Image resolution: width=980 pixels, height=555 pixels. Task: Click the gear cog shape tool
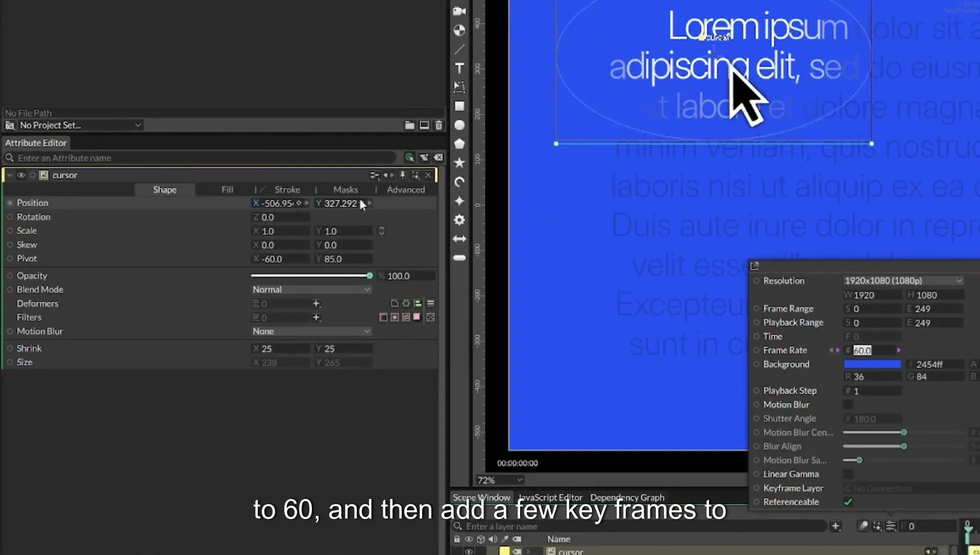click(459, 220)
